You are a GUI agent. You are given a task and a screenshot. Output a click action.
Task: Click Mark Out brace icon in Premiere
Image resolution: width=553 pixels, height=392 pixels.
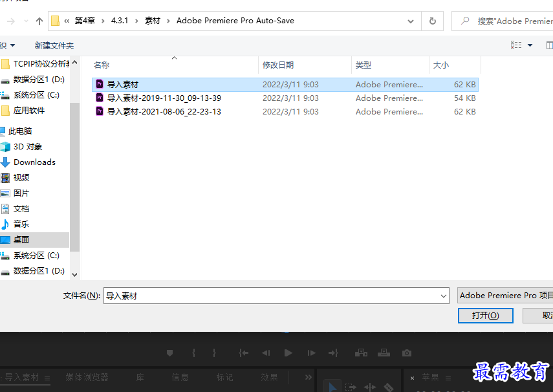214,353
